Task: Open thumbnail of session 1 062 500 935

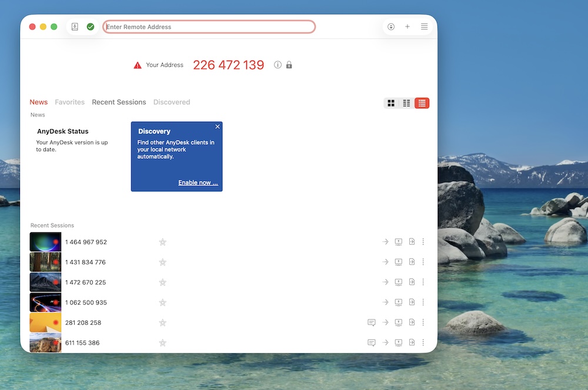Action: click(x=45, y=302)
